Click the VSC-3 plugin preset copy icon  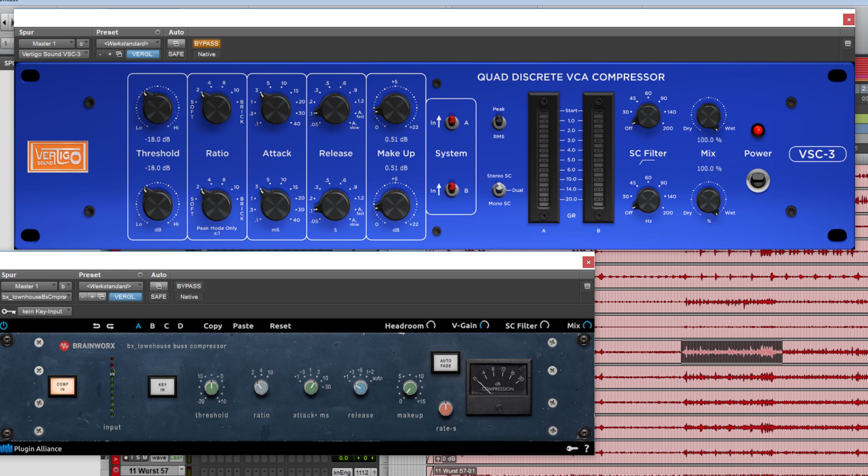[x=119, y=54]
